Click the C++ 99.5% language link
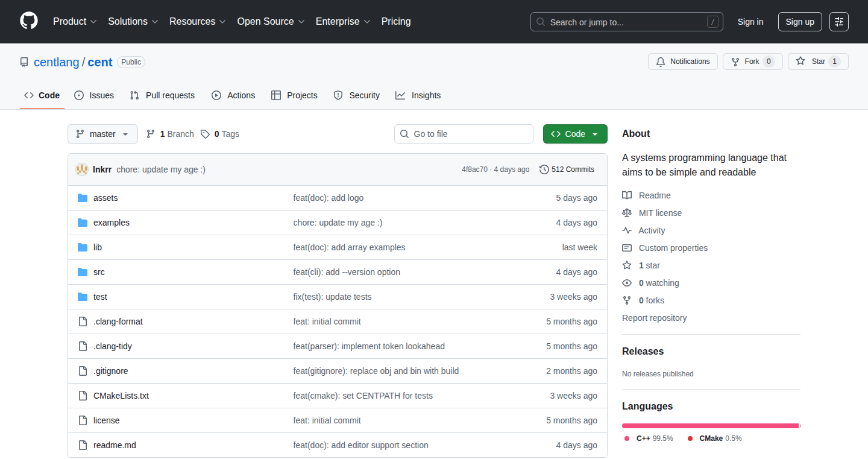The image size is (868, 459). (649, 438)
